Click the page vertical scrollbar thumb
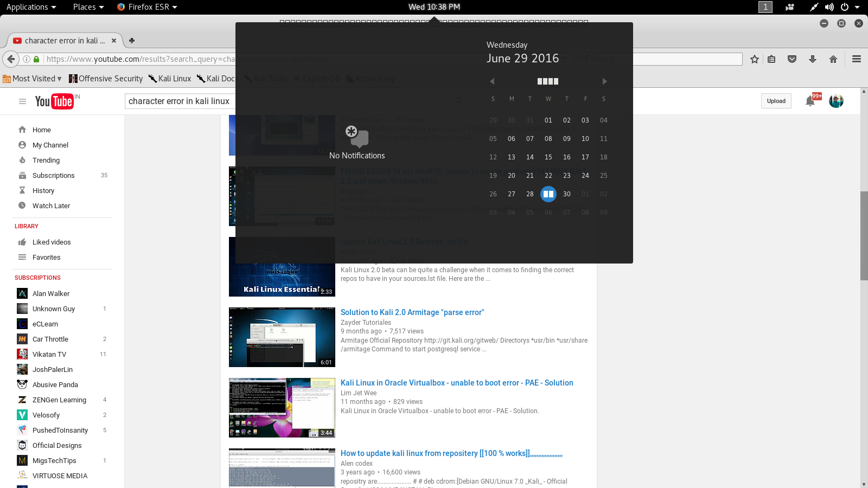Screen dimensions: 868x488 [x=864, y=236]
